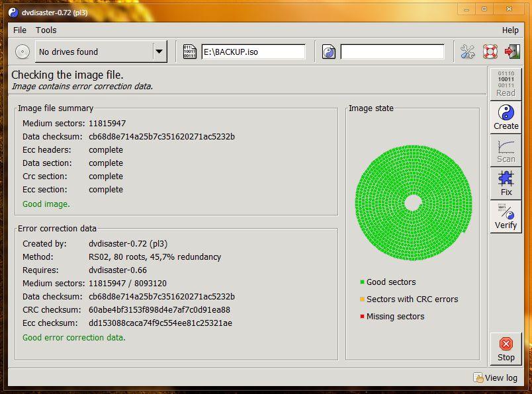
Task: Click the Verify button
Action: click(x=506, y=216)
